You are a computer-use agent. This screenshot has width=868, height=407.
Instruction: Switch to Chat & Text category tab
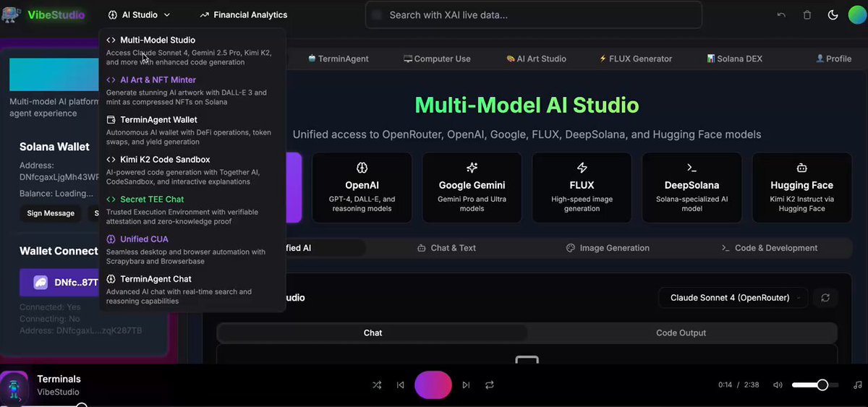coord(446,248)
